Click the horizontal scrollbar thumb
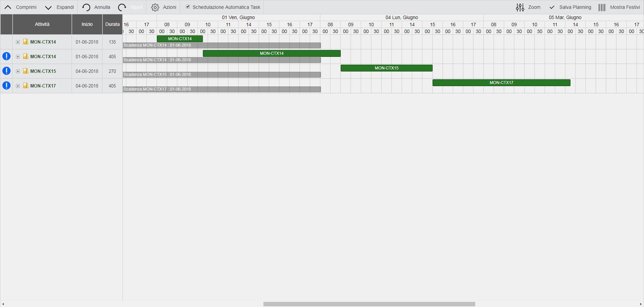The image size is (644, 307). 369,304
